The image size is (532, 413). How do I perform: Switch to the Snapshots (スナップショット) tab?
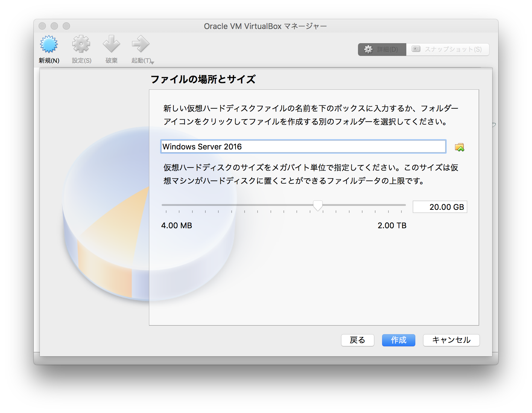click(448, 49)
